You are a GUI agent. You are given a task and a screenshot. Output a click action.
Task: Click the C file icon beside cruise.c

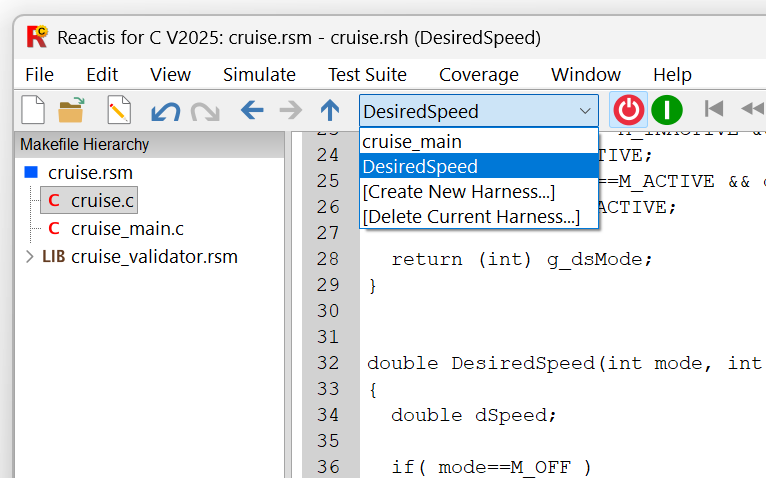54,200
